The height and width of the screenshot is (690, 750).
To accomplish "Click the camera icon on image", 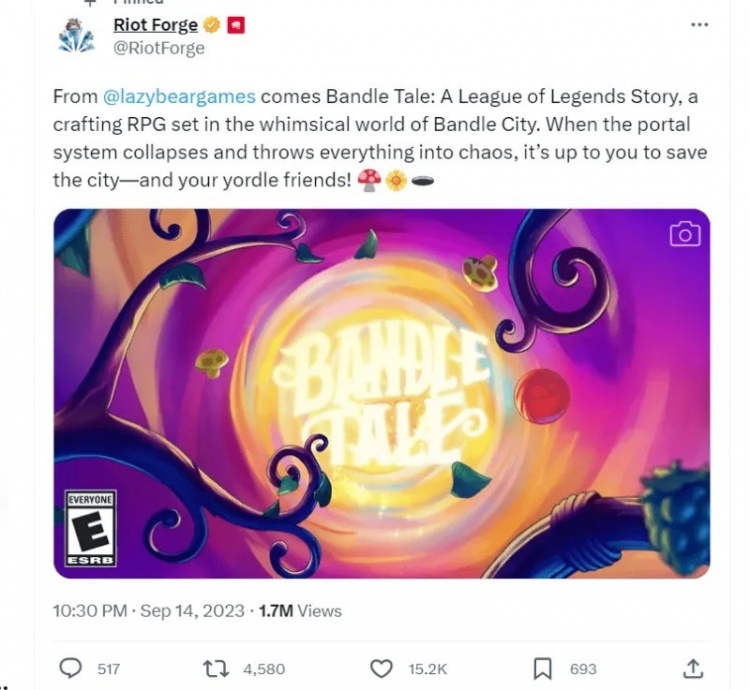I will coord(685,234).
